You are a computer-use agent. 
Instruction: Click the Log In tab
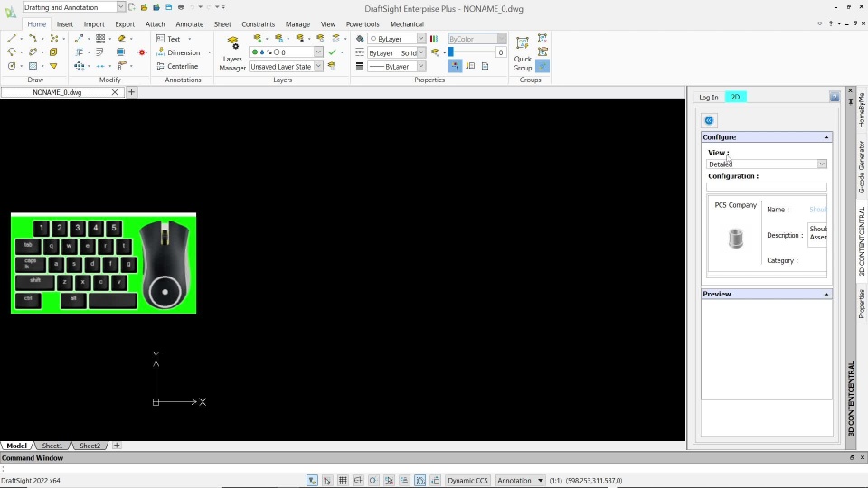pos(709,98)
